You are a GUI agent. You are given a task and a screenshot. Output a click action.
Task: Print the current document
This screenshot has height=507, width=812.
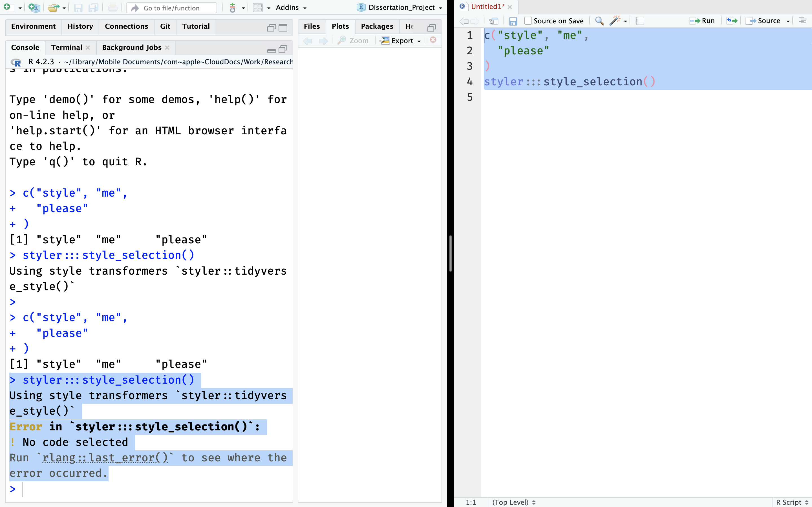click(x=113, y=7)
